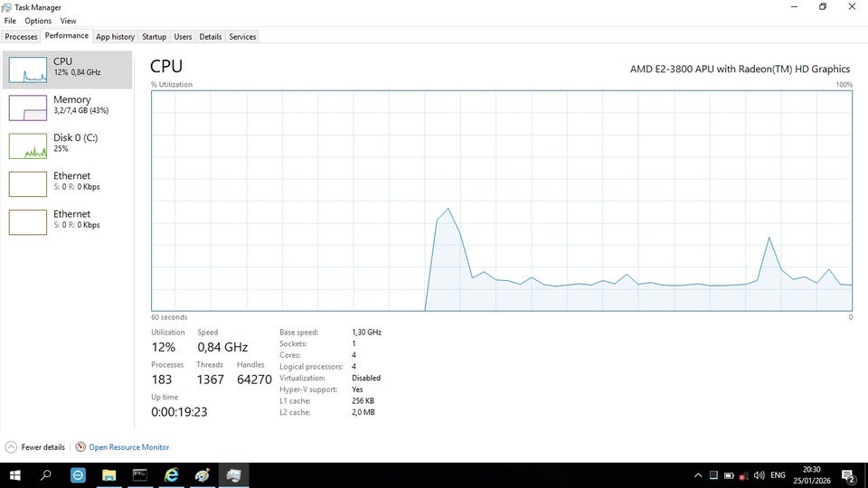Open taskbar Search magnifier

(x=46, y=475)
